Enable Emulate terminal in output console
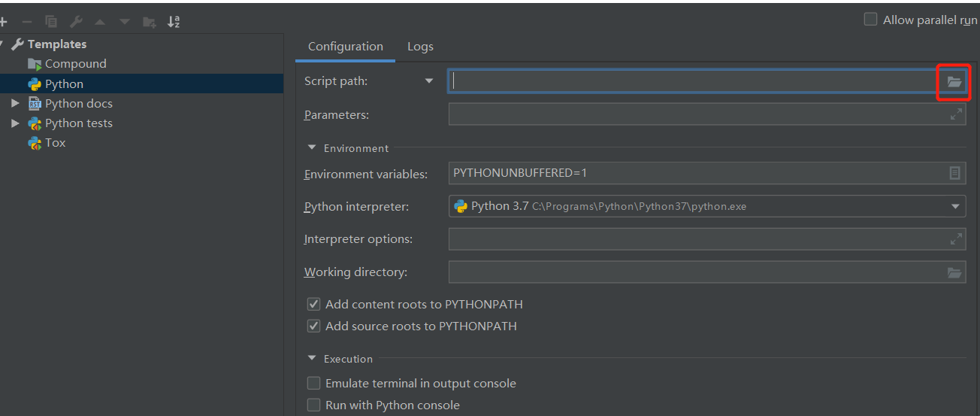The width and height of the screenshot is (980, 416). point(314,384)
